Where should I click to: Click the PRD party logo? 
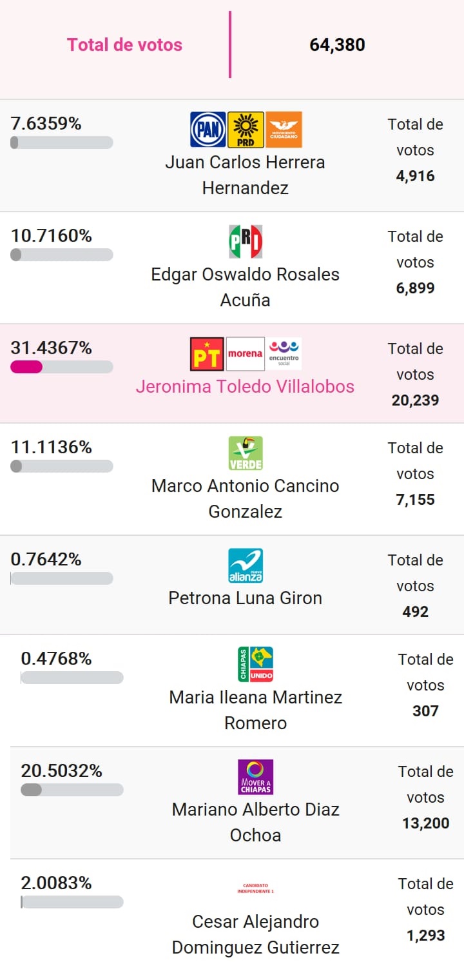[246, 130]
